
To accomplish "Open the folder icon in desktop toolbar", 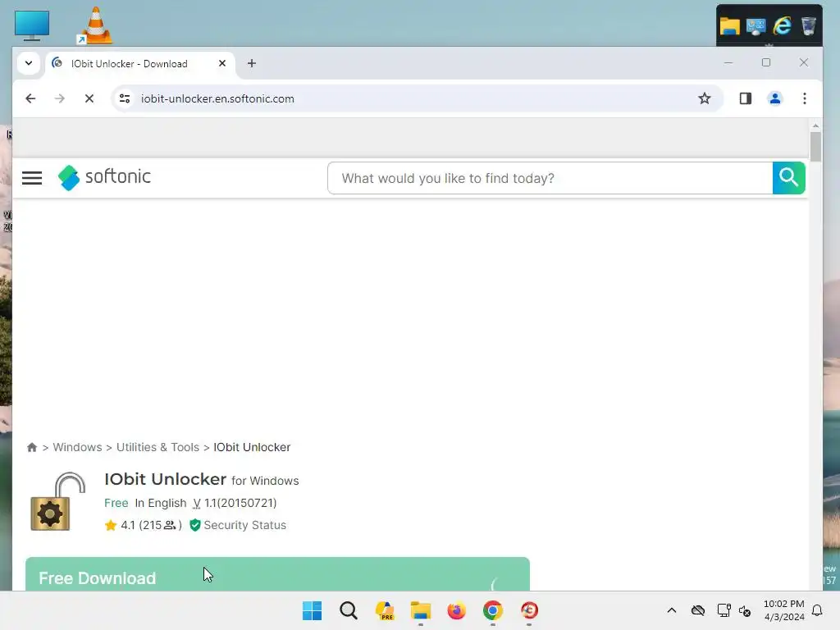I will (729, 25).
